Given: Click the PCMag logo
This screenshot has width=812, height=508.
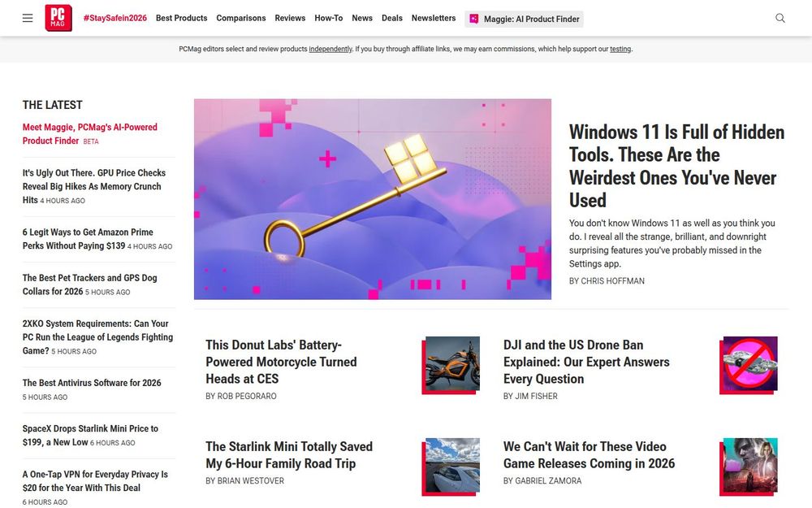Looking at the screenshot, I should point(58,18).
